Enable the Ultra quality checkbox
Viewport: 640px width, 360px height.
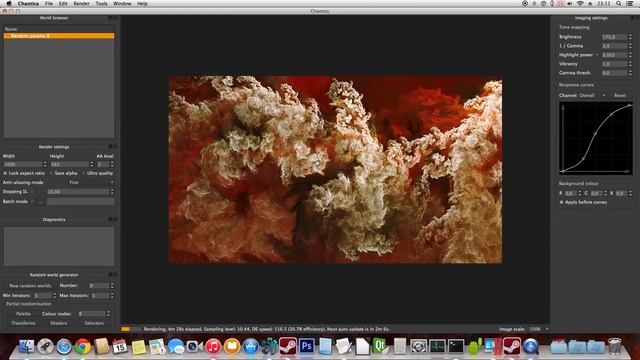click(x=83, y=173)
